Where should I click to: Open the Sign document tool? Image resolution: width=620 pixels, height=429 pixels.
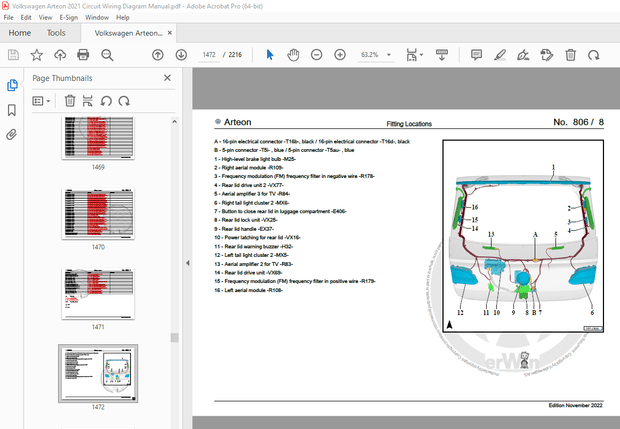(x=523, y=55)
